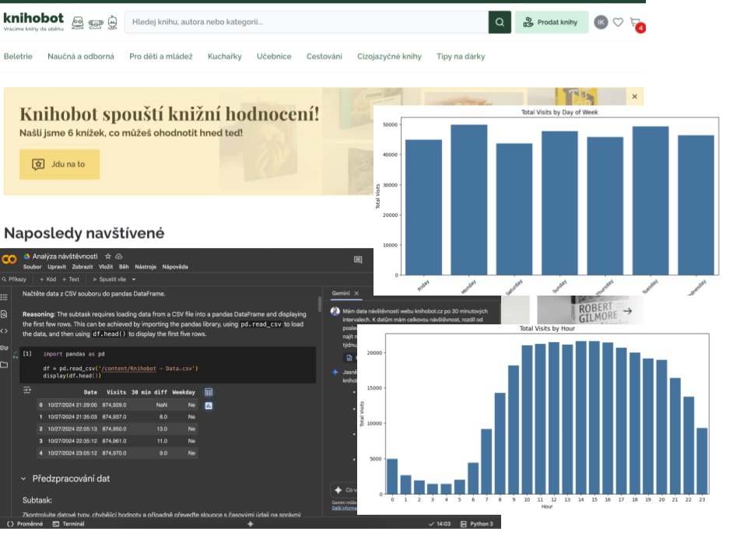The image size is (747, 560).
Task: Open the Vložit menu
Action: pyautogui.click(x=106, y=267)
